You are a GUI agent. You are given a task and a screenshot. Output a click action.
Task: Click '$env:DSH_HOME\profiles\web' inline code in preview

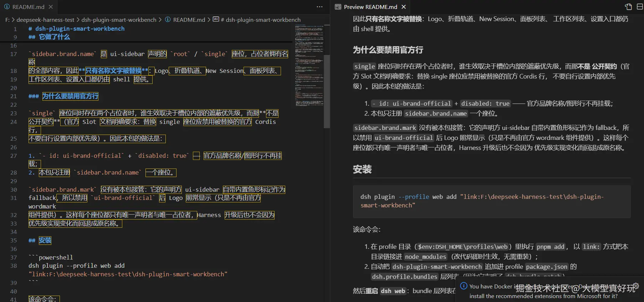coord(462,247)
